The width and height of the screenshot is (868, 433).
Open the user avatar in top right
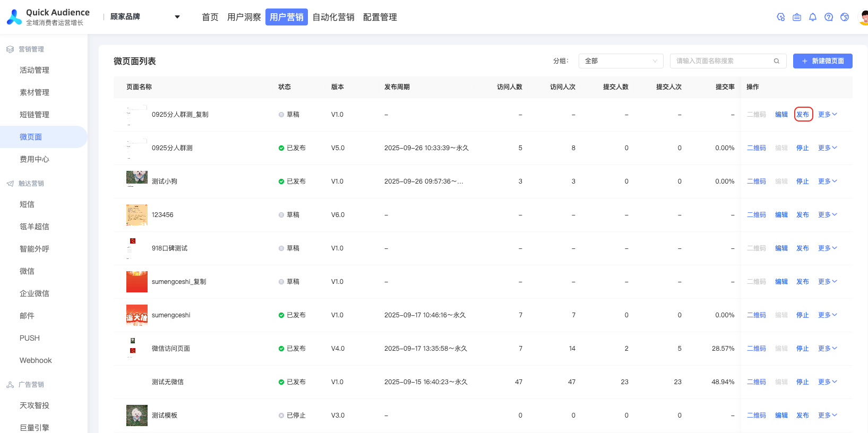click(863, 17)
